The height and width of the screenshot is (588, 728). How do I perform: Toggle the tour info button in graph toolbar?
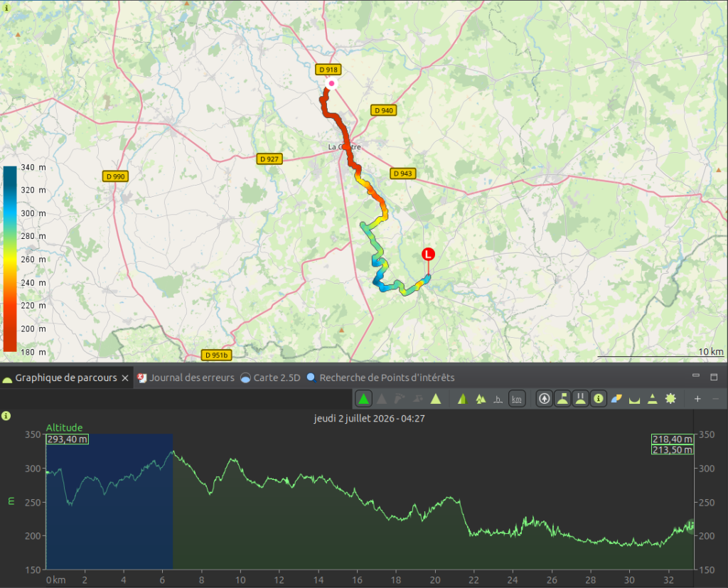pos(599,398)
